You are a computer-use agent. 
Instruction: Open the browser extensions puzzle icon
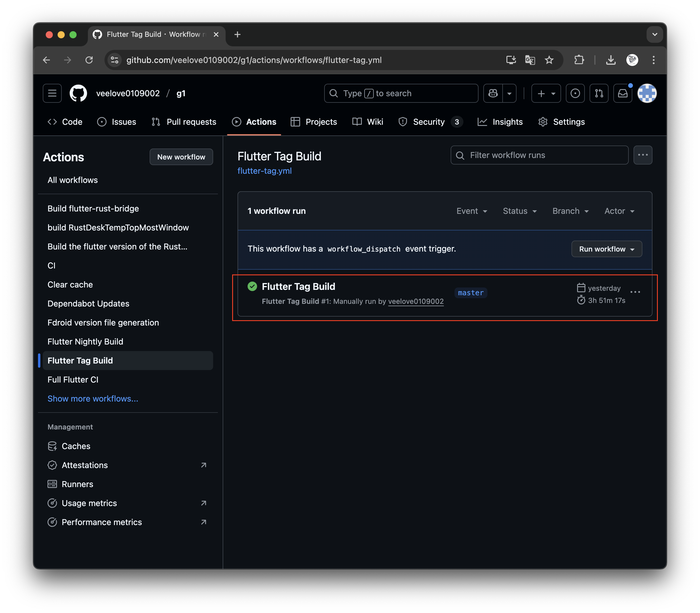point(579,60)
